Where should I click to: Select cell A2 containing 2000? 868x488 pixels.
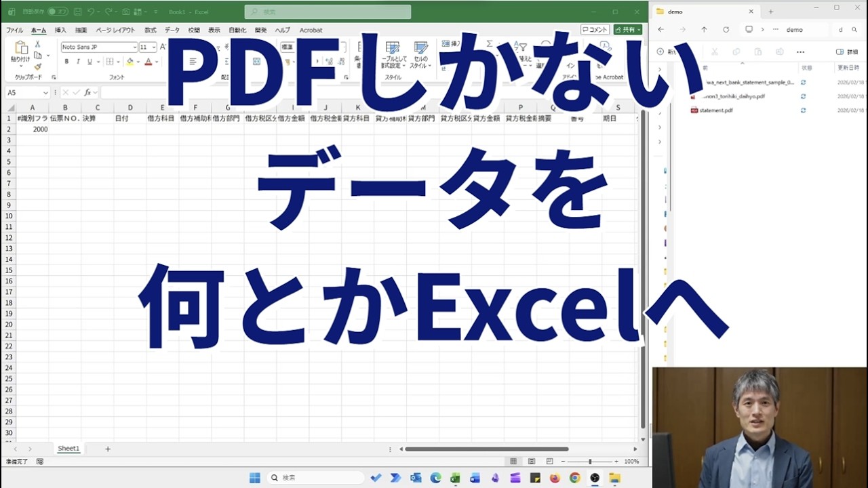point(32,129)
